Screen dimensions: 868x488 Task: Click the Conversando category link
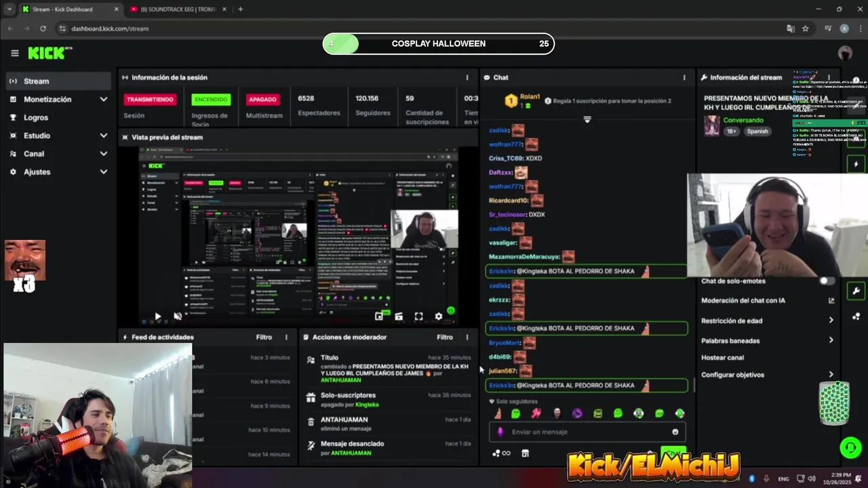click(x=743, y=120)
